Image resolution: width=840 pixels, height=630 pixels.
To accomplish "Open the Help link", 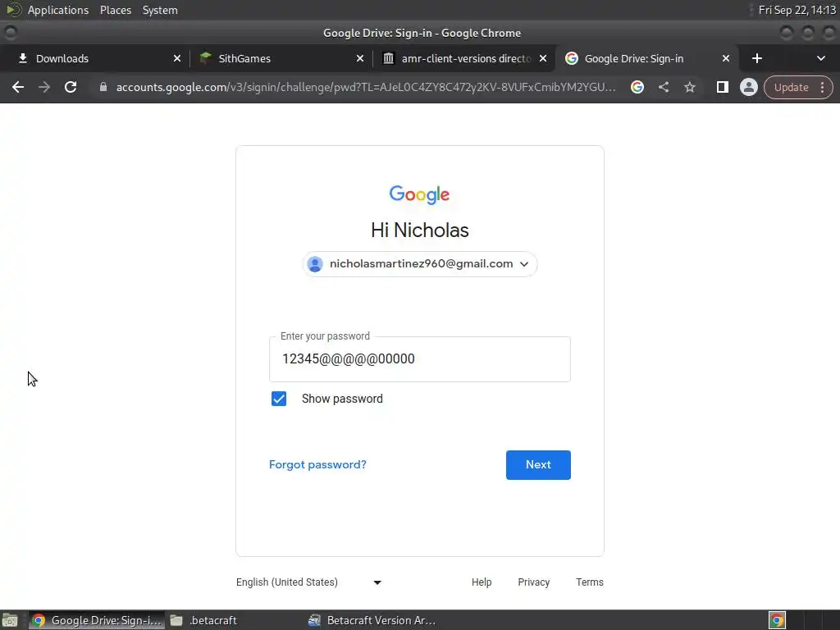I will click(481, 582).
